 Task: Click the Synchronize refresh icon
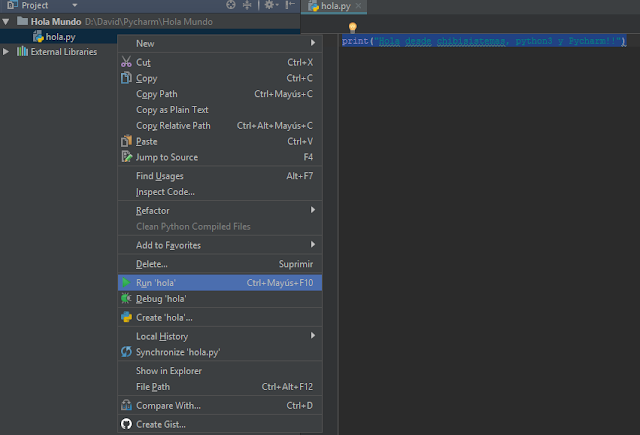pos(126,351)
